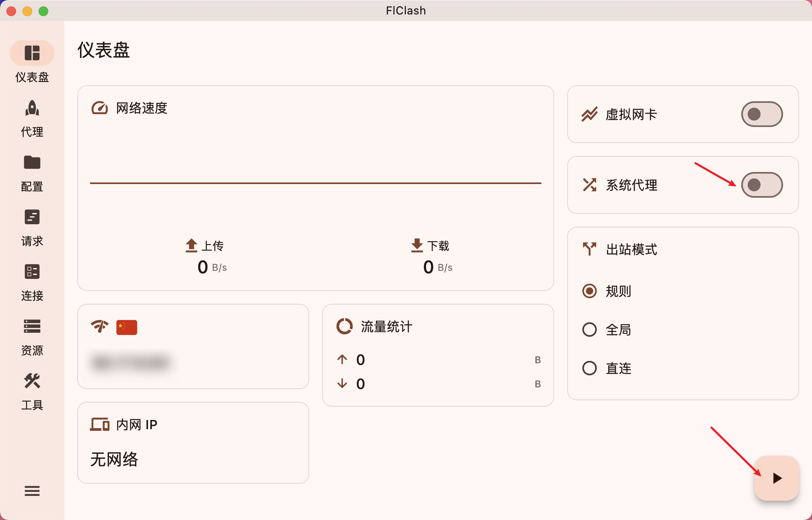This screenshot has width=812, height=520.
Task: Close the FlClash window
Action: pos(11,11)
